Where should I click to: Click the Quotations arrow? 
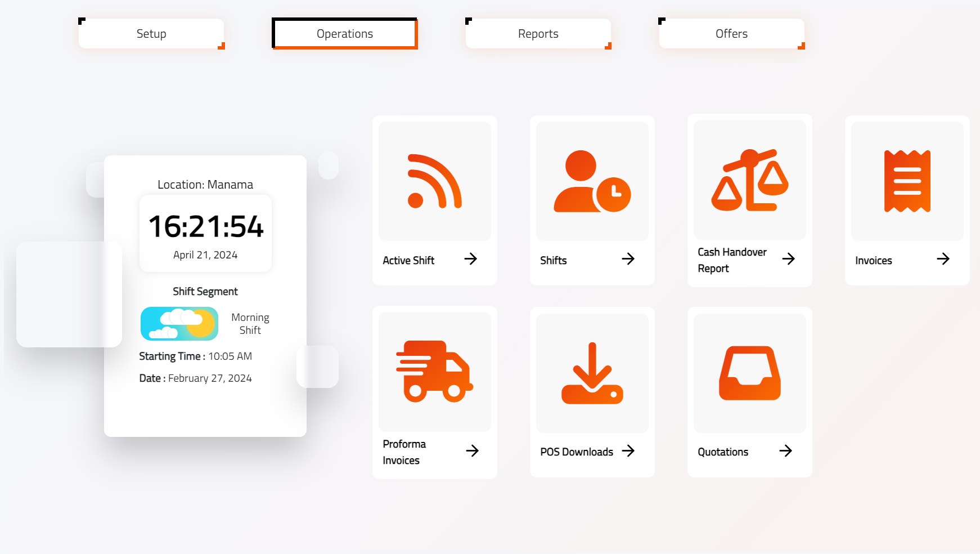[786, 450]
